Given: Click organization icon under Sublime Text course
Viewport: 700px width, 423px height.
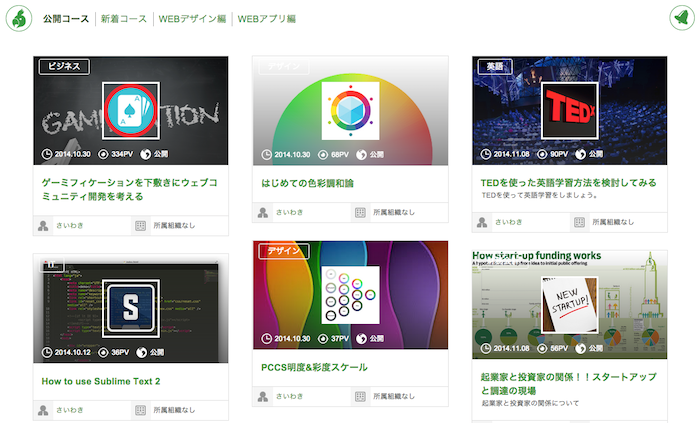Looking at the screenshot, I should click(x=141, y=410).
